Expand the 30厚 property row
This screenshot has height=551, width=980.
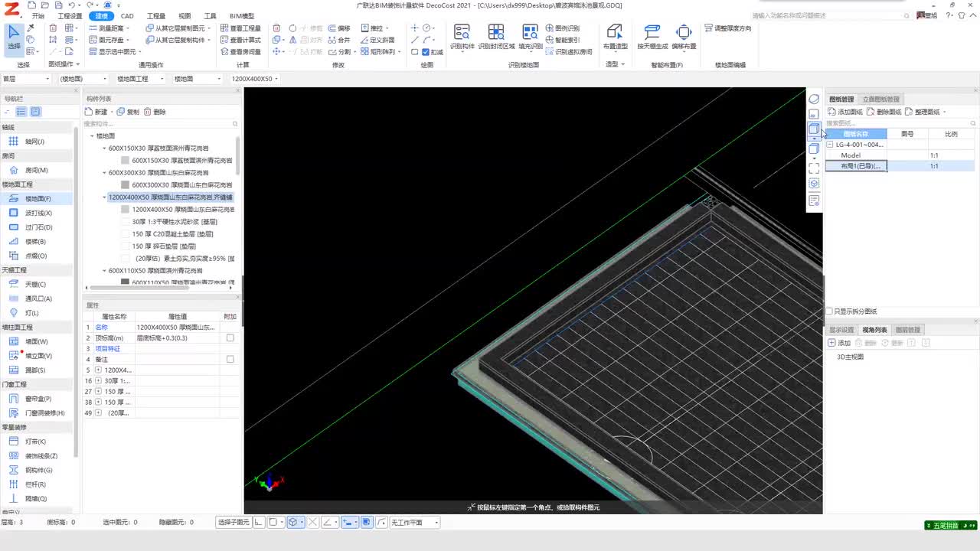[98, 380]
